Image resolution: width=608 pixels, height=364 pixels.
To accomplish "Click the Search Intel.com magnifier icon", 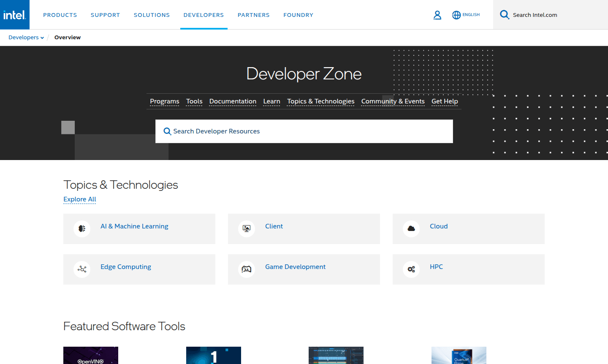I will tap(504, 15).
